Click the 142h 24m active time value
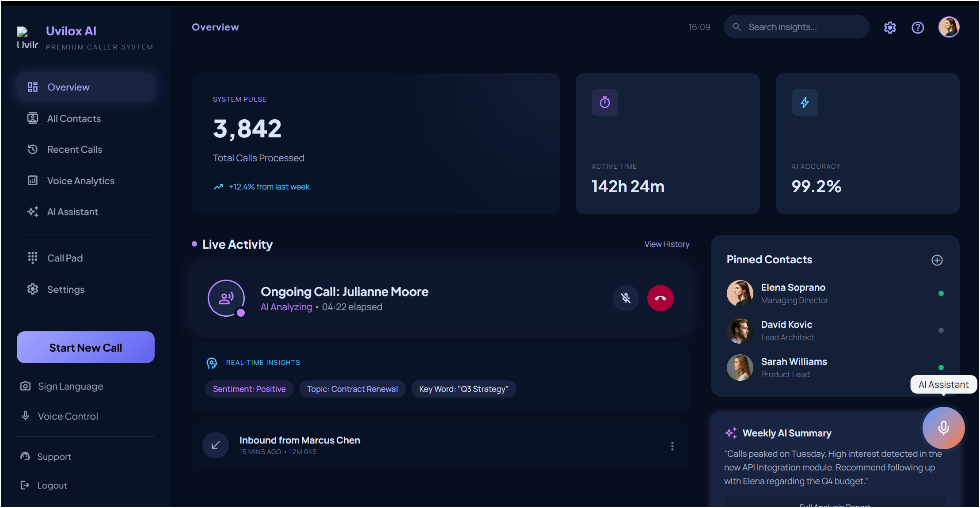This screenshot has height=508, width=980. click(628, 186)
